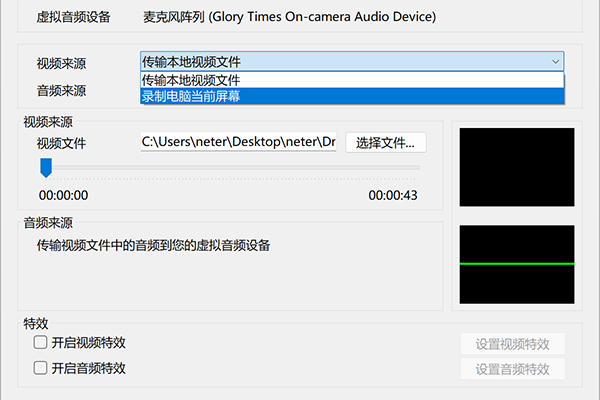The width and height of the screenshot is (600, 400).
Task: Click the blue video playback slider handle
Action: 46,168
